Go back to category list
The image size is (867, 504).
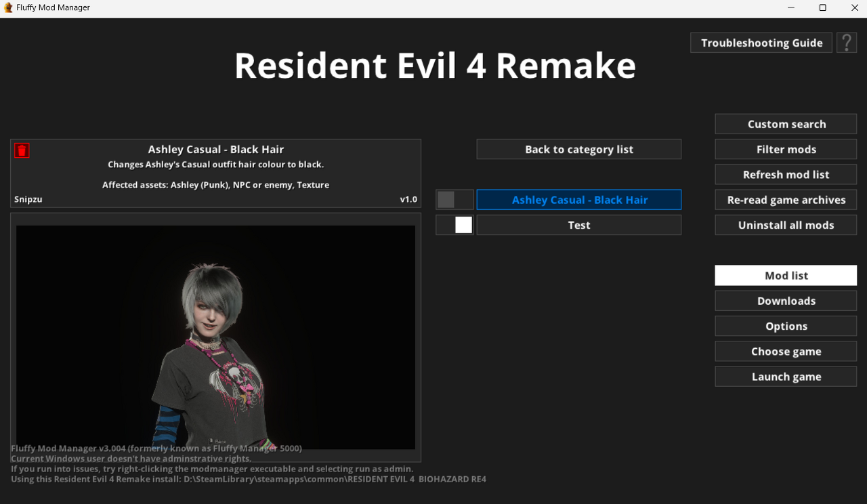coord(579,149)
